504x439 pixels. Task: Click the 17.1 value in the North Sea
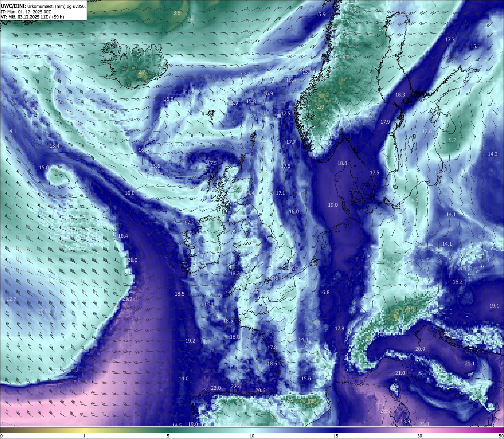click(x=280, y=193)
